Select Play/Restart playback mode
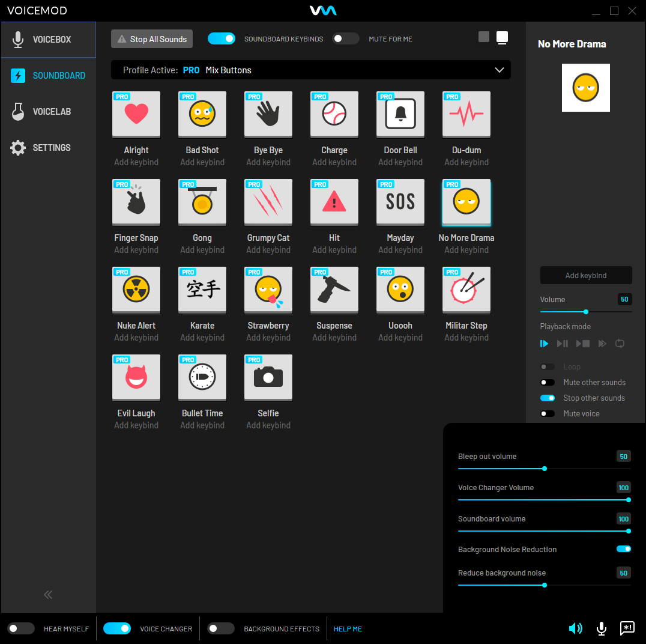This screenshot has height=644, width=646. tap(544, 344)
